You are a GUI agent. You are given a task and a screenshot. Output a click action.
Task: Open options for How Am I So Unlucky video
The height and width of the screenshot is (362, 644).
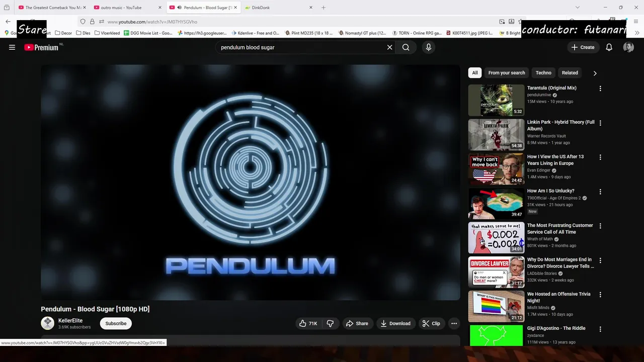coord(600,192)
